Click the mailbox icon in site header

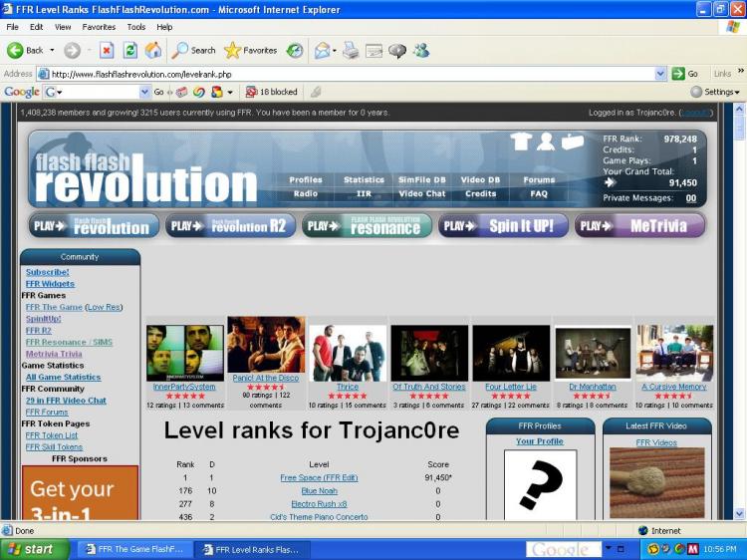click(x=573, y=141)
